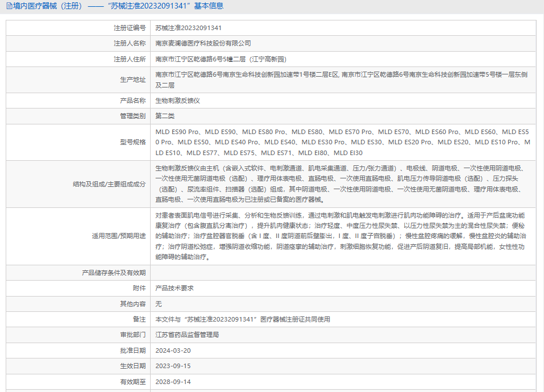Screen dimensions: 544x392
Task: Click the 适用范围/预期用途 label
Action: pyautogui.click(x=119, y=236)
